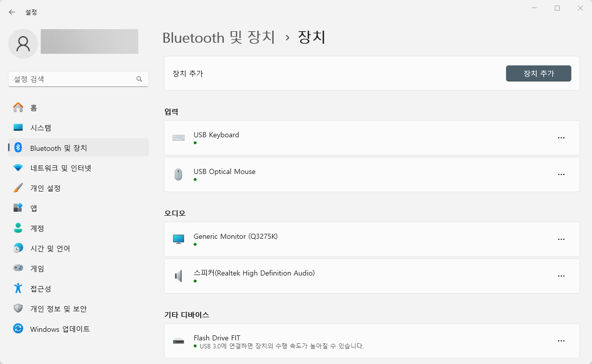
Task: Click the 게임 controller icon
Action: [x=18, y=268]
